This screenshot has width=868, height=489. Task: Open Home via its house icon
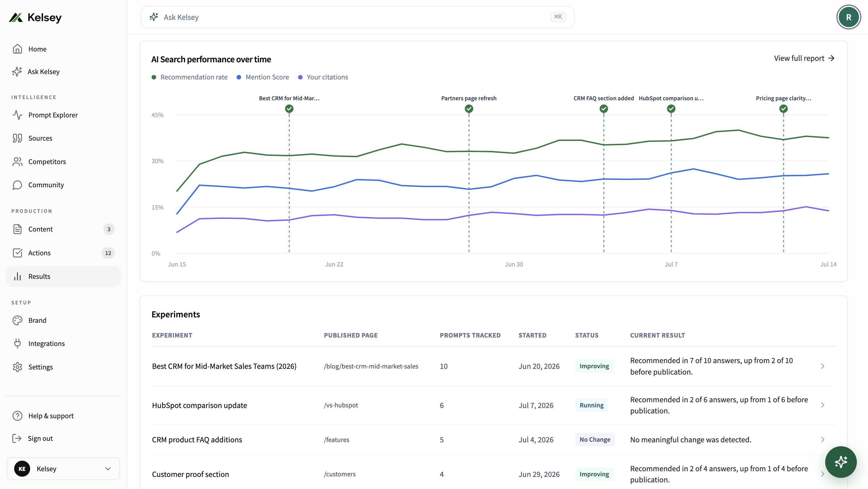(17, 49)
